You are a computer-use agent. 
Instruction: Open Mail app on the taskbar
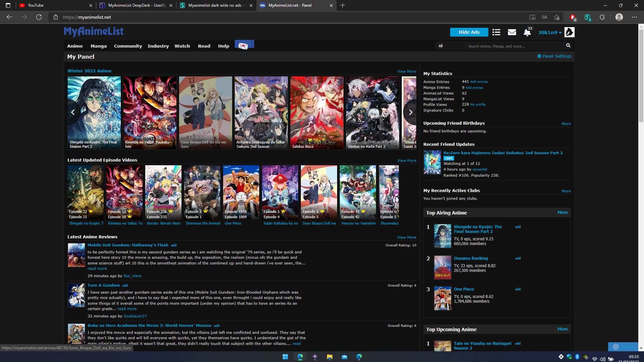click(x=344, y=357)
